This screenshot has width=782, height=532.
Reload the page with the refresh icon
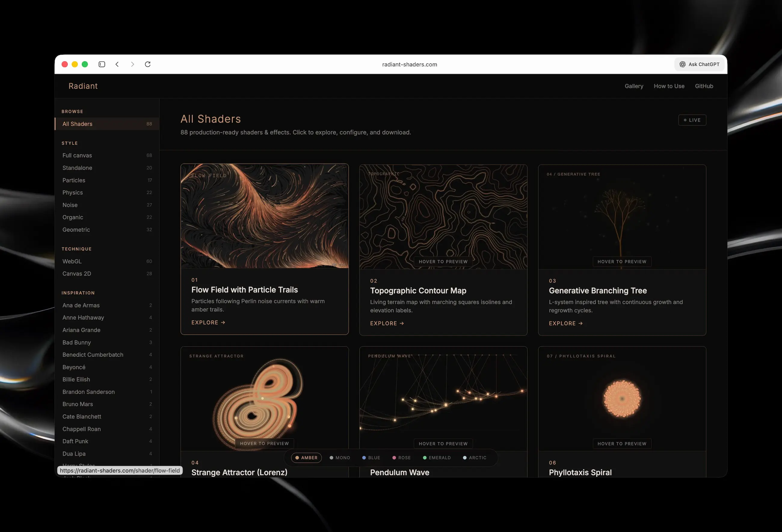148,64
